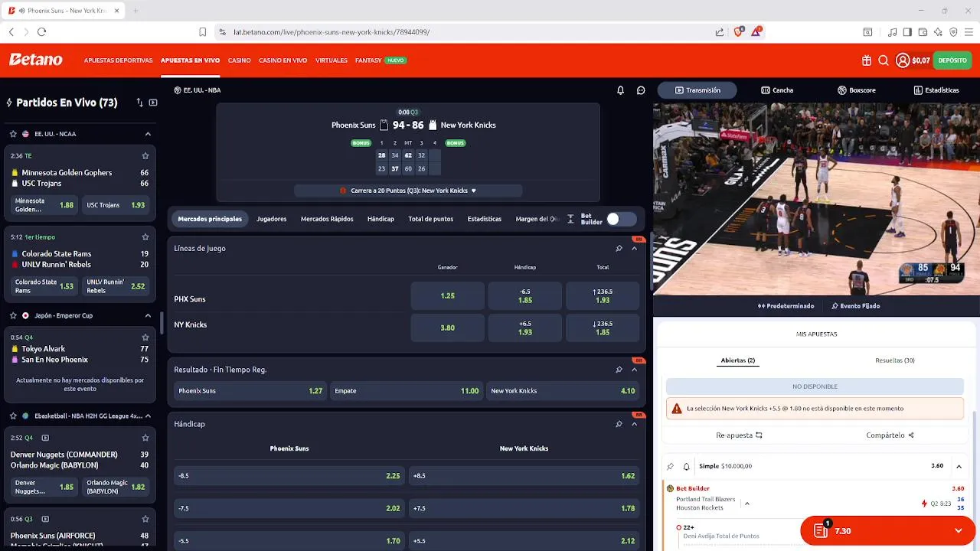
Task: Toggle the Bet Builder switch
Action: (621, 219)
